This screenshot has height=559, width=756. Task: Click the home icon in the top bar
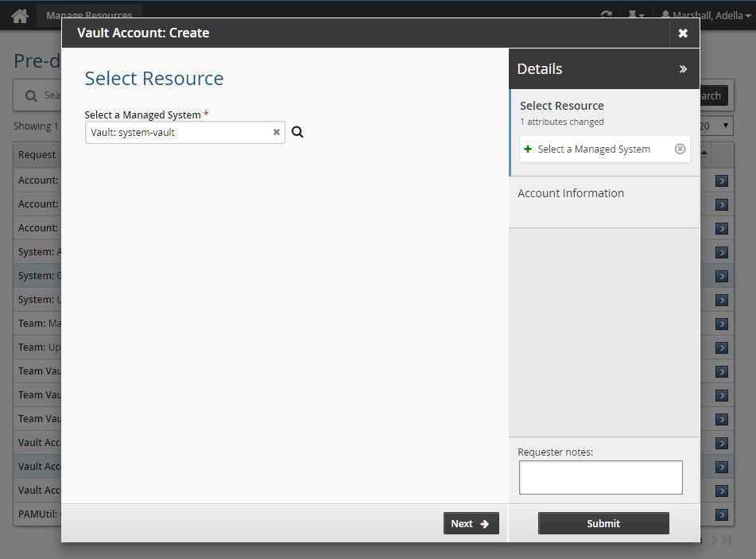coord(20,15)
